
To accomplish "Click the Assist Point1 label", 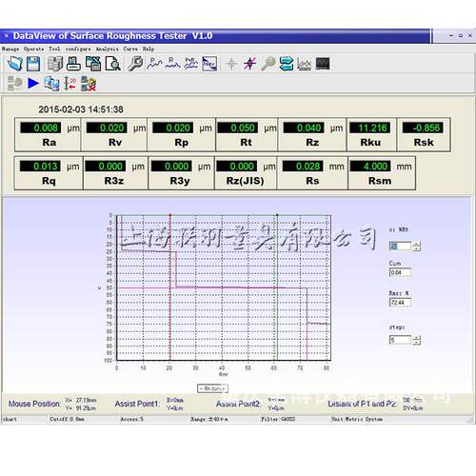I will pyautogui.click(x=137, y=404).
